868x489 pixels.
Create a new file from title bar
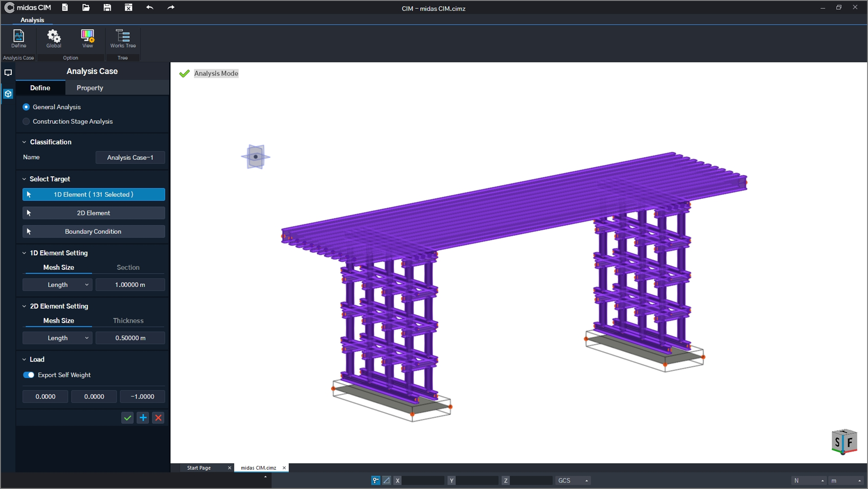pyautogui.click(x=65, y=7)
